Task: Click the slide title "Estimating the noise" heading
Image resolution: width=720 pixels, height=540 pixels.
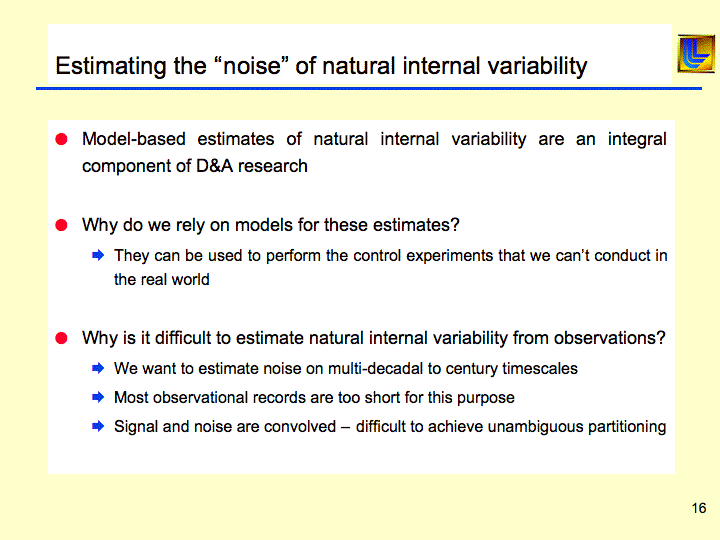Action: pos(321,67)
